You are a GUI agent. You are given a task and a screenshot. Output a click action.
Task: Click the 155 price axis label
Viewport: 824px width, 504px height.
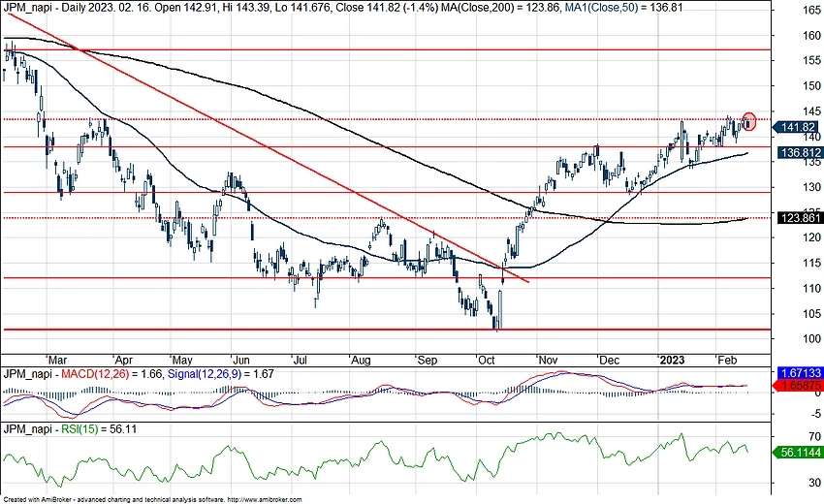coord(811,60)
